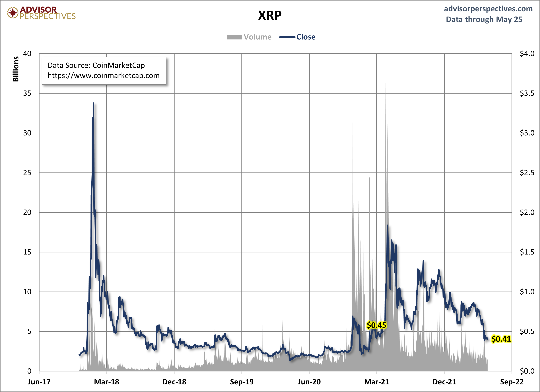Screen dimensions: 540x392
Task: Click the yellow $0.41 price label
Action: tap(501, 339)
